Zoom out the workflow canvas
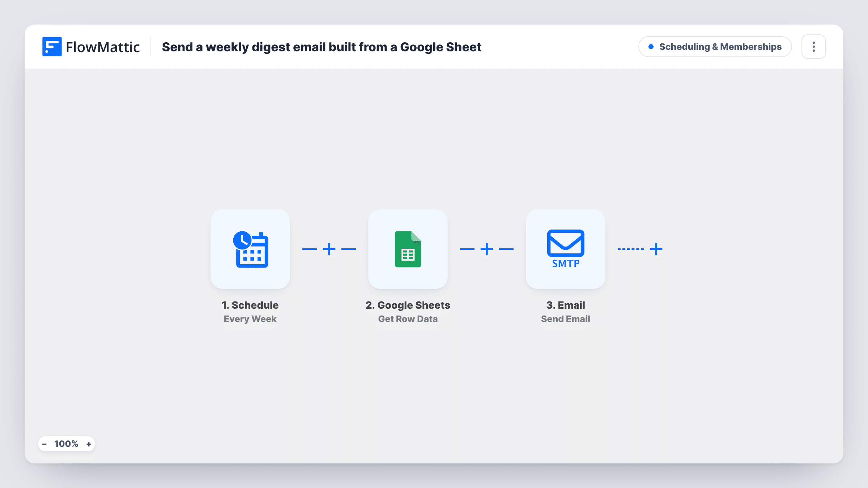Screen dimensions: 868x488 pos(44,444)
